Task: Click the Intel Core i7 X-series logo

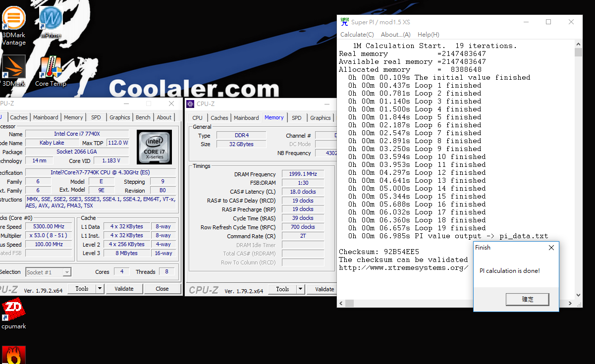Action: [x=155, y=147]
